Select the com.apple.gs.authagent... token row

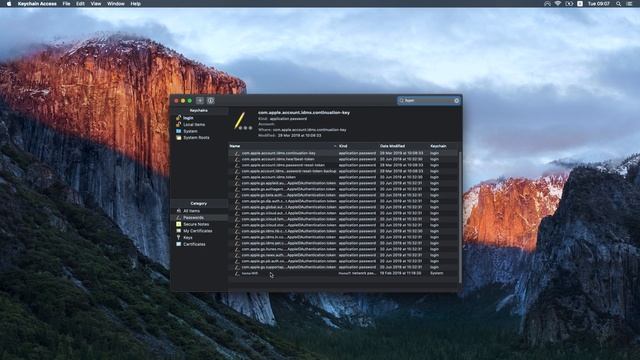tap(343, 189)
